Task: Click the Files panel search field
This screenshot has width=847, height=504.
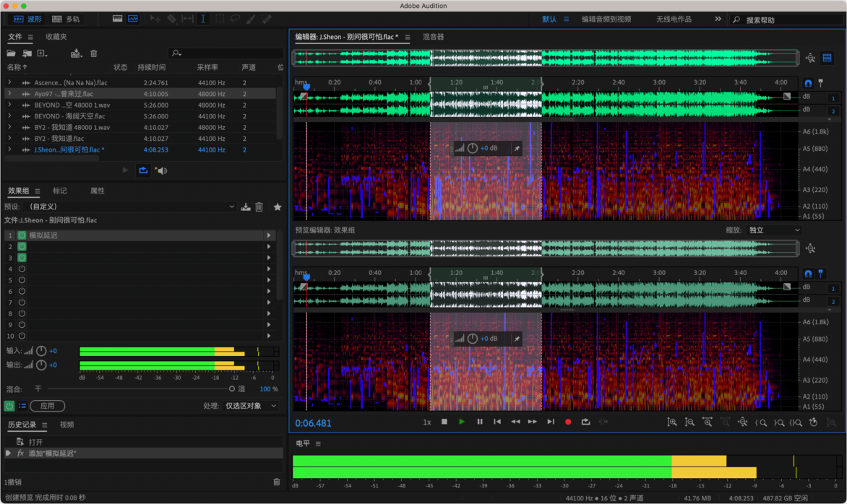Action: 225,53
